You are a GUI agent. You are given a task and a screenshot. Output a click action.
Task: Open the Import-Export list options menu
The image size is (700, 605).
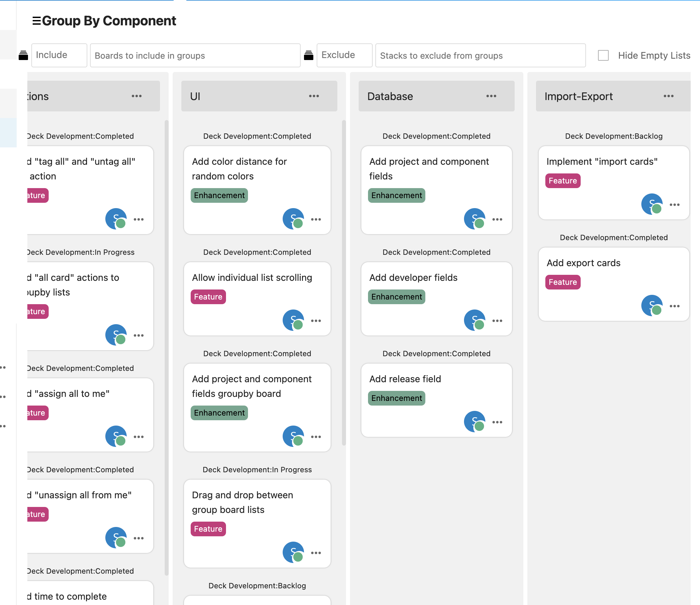(669, 96)
